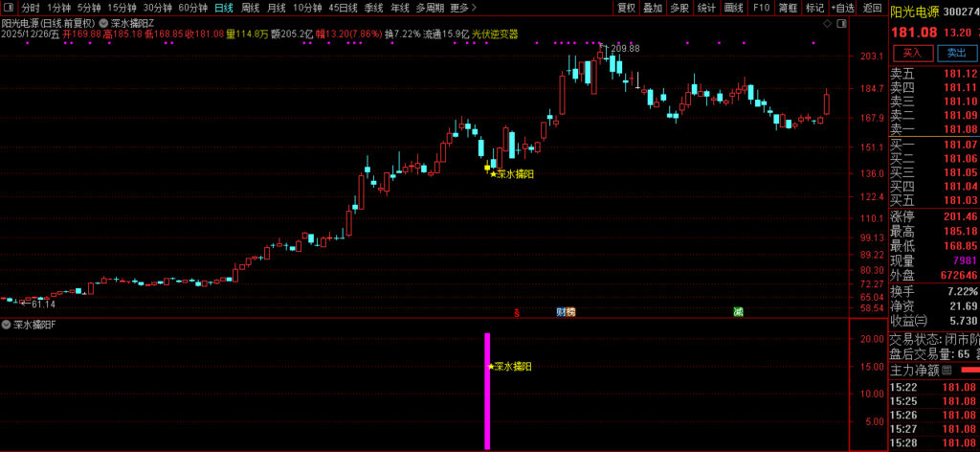Expand the 更多 timeframes menu
980x452 pixels.
pos(463,8)
